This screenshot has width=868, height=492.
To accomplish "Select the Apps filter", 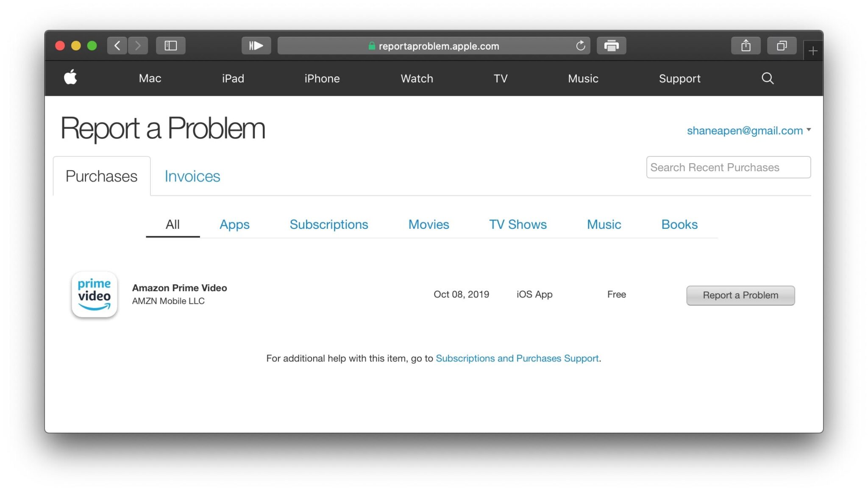I will pyautogui.click(x=234, y=225).
